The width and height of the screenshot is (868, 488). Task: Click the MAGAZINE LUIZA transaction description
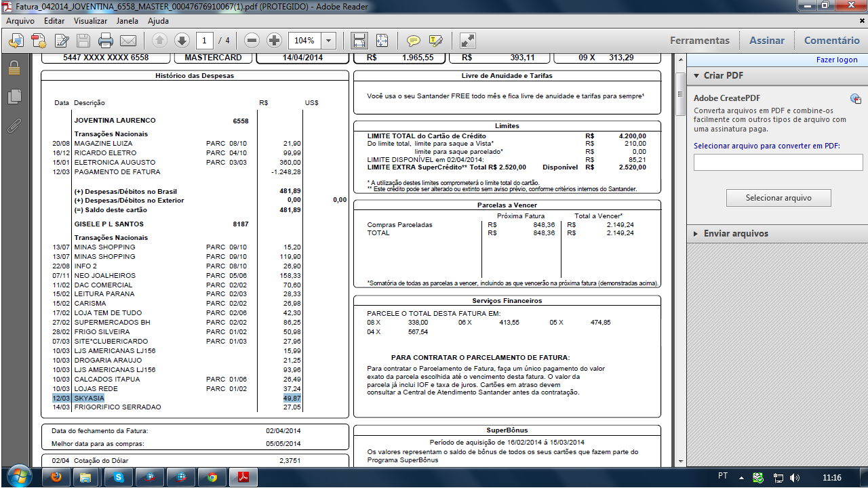point(103,144)
